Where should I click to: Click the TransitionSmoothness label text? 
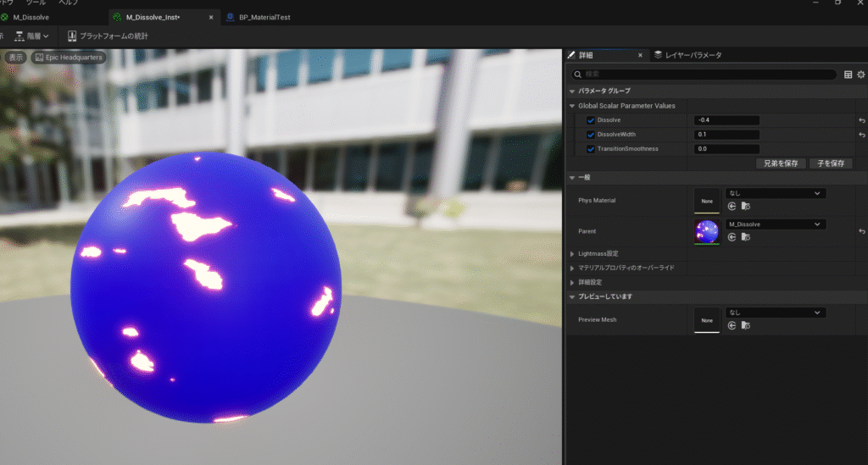point(628,149)
